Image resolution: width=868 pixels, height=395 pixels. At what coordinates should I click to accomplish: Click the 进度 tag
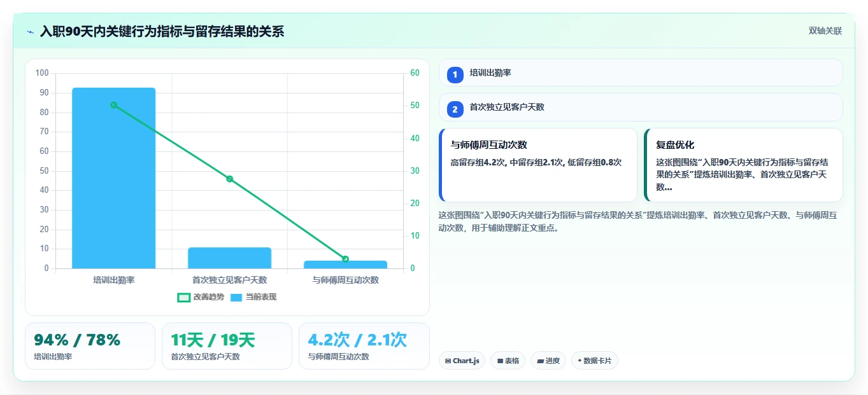click(548, 361)
